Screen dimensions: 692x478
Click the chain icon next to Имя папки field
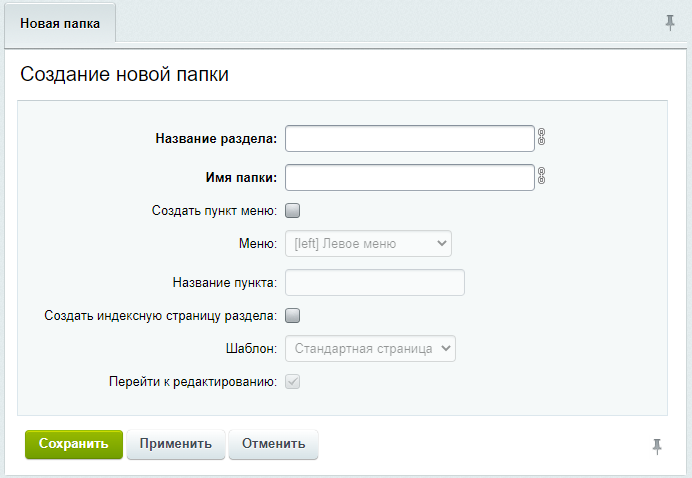(x=542, y=177)
